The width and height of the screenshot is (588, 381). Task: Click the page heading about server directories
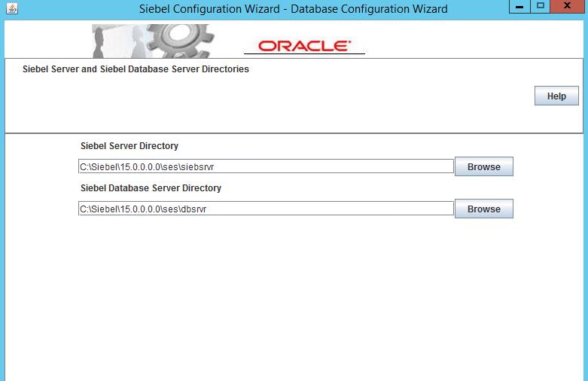(136, 69)
